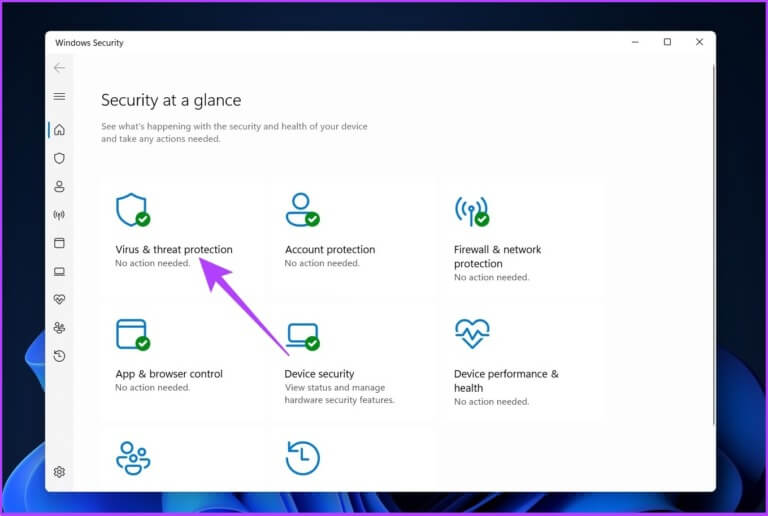
Task: Open Device performance heart icon in sidebar
Action: pos(59,299)
